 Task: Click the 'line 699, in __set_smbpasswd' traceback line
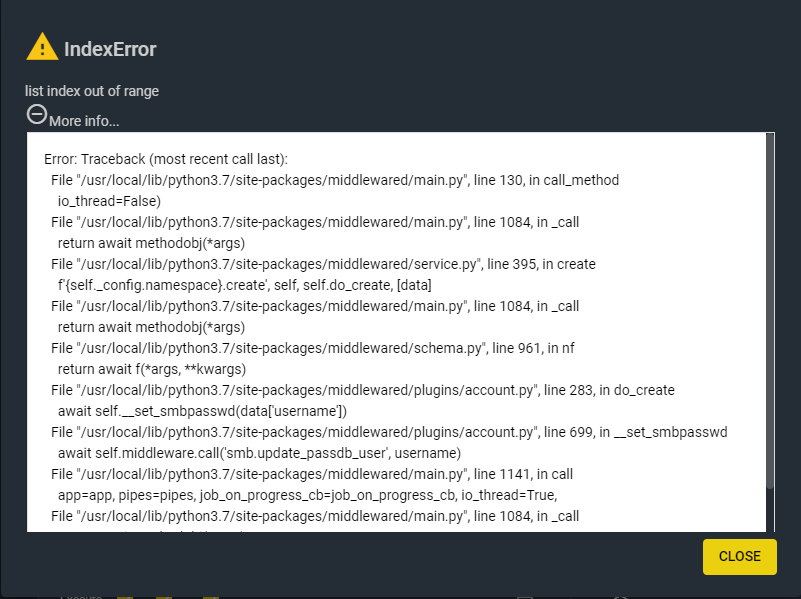[389, 432]
